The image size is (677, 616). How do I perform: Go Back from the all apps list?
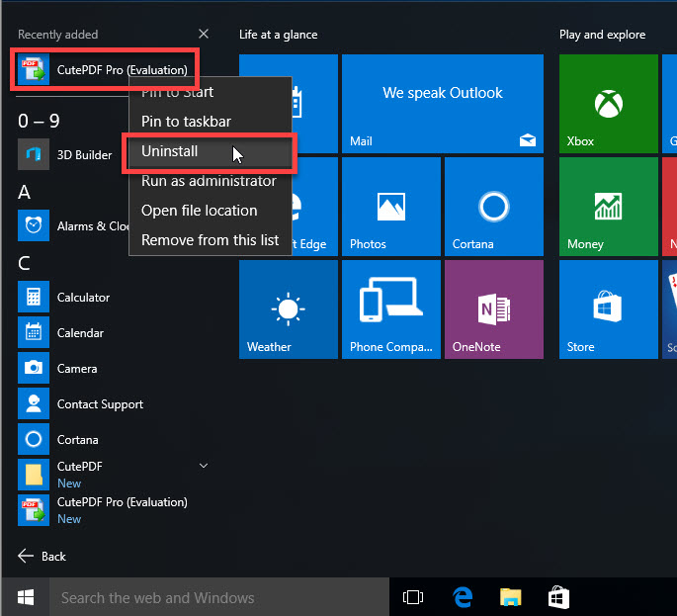[x=42, y=556]
